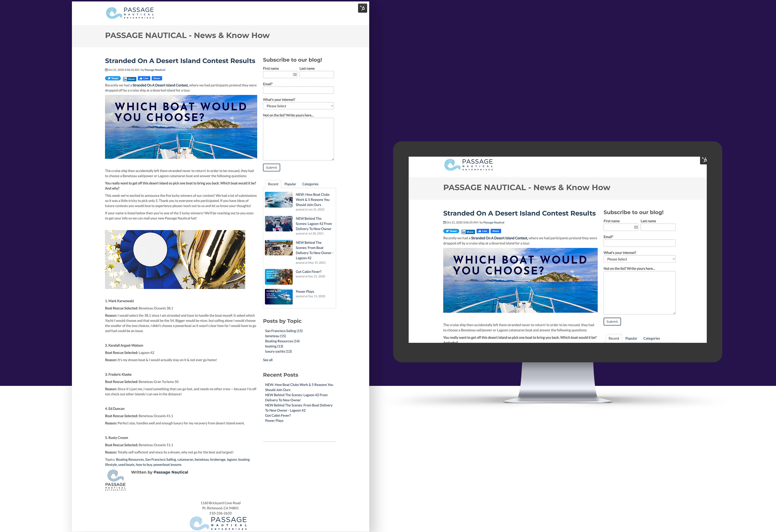Click the HubSpot sprocket icon on the full-page screenshot
Viewport: 776px width, 532px height.
(x=362, y=8)
